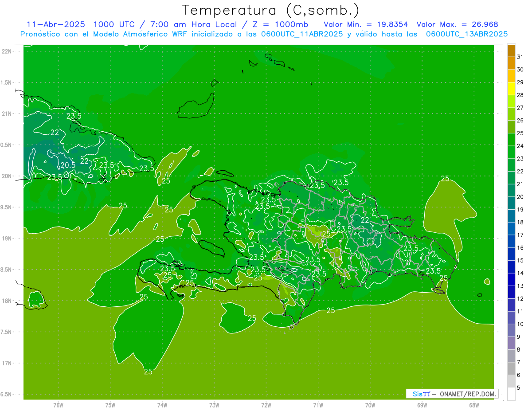Click the '73W' longitude axis label
Viewport: 532px width, 411px height.
[x=214, y=405]
